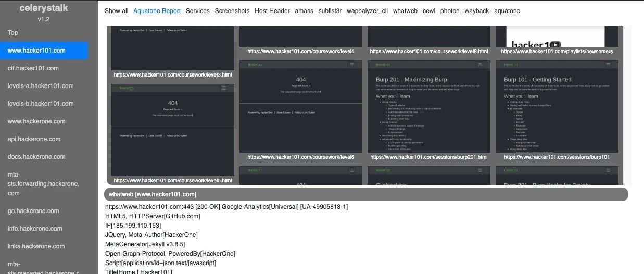
Task: Click hamburger icon in level5.html thumbnail
Action: pyautogui.click(x=224, y=88)
